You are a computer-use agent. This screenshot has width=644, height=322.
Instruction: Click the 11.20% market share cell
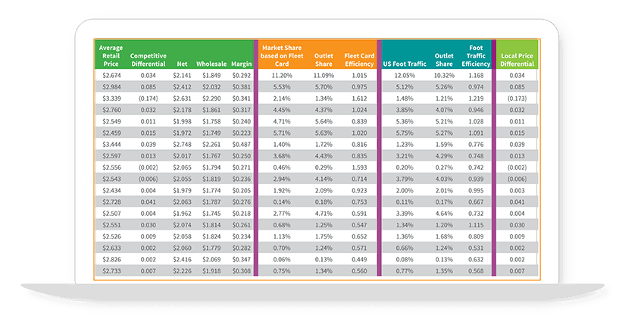[281, 76]
